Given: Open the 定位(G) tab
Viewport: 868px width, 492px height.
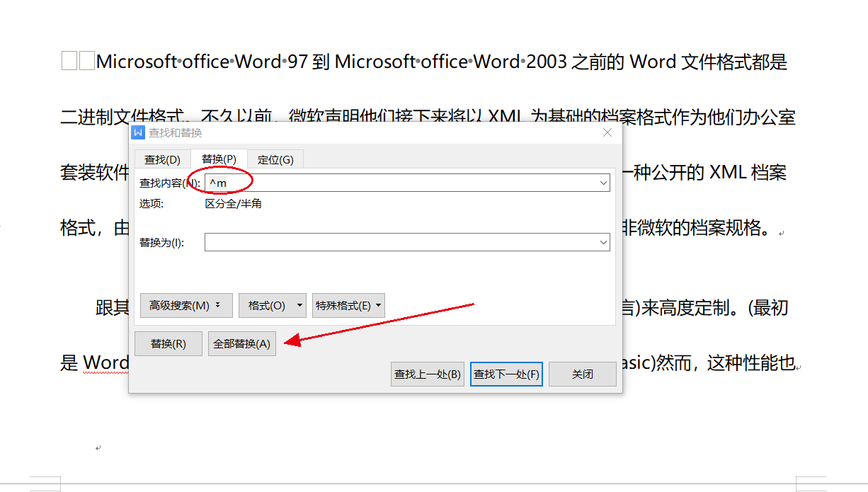Looking at the screenshot, I should pos(275,159).
